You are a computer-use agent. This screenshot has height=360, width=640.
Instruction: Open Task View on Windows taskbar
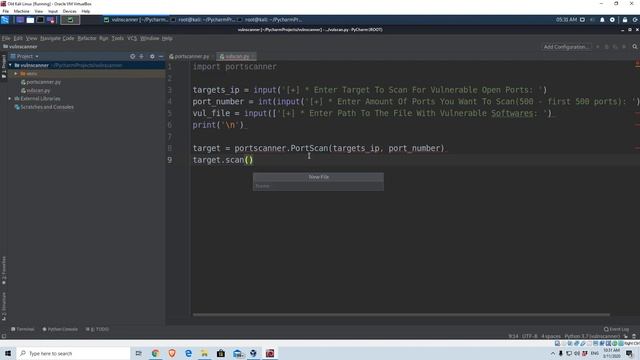139,353
